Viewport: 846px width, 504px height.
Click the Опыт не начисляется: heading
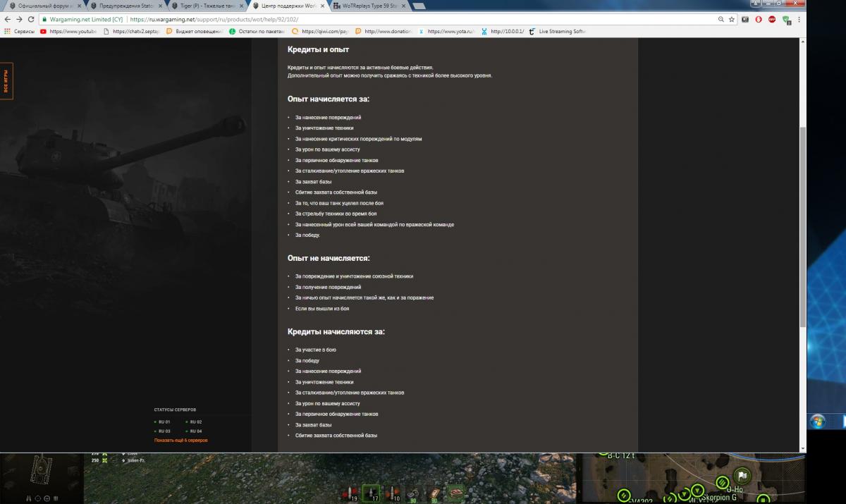(x=329, y=258)
